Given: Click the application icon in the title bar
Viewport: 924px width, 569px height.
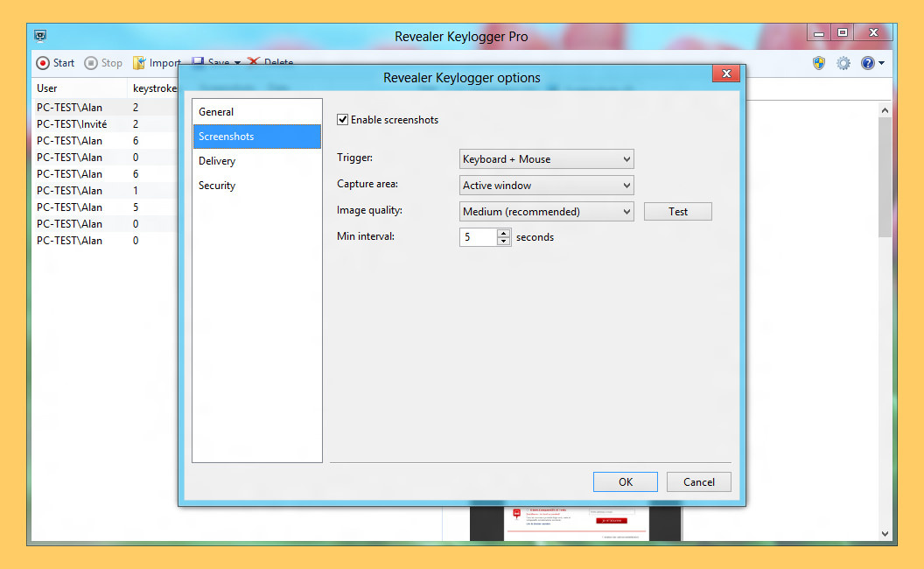Looking at the screenshot, I should tap(40, 37).
